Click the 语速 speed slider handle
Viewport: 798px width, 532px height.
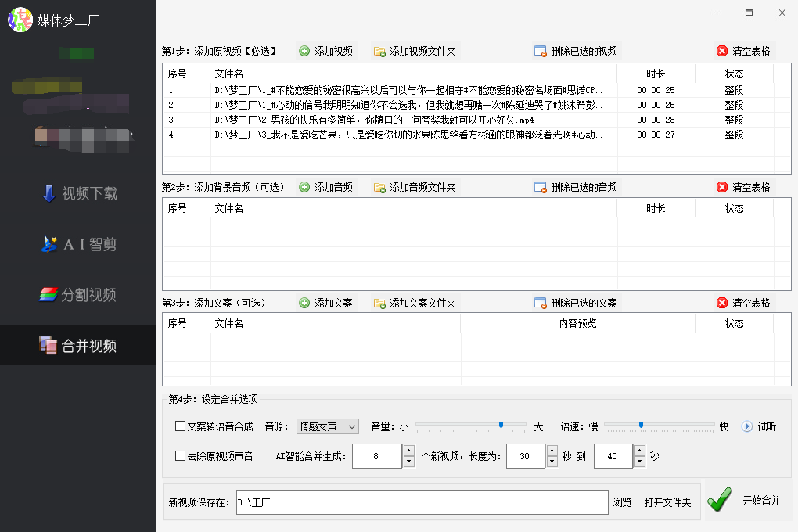click(642, 425)
